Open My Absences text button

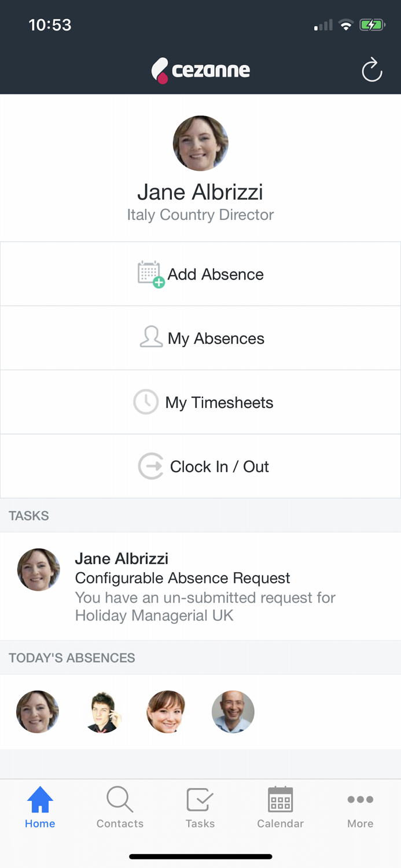tap(216, 339)
